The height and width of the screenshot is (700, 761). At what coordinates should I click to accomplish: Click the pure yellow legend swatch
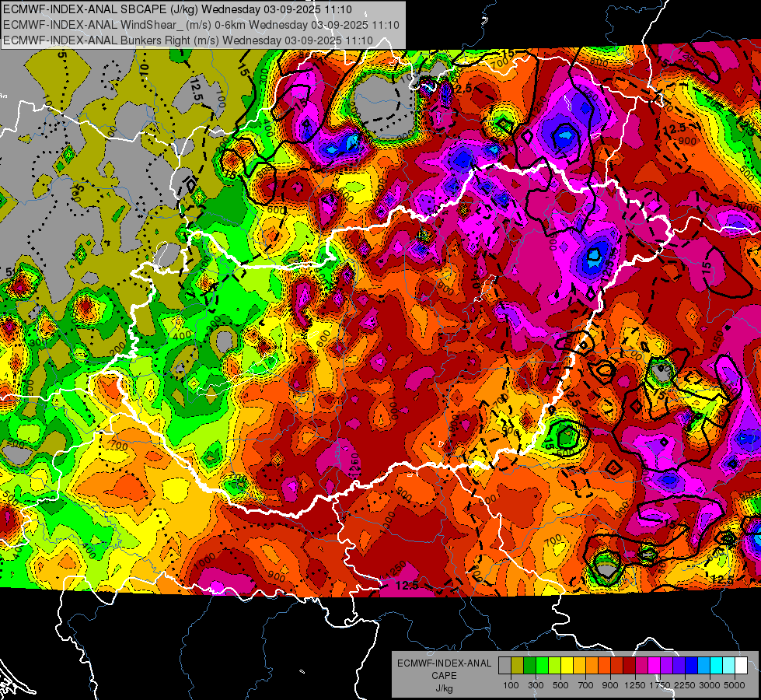pos(567,666)
